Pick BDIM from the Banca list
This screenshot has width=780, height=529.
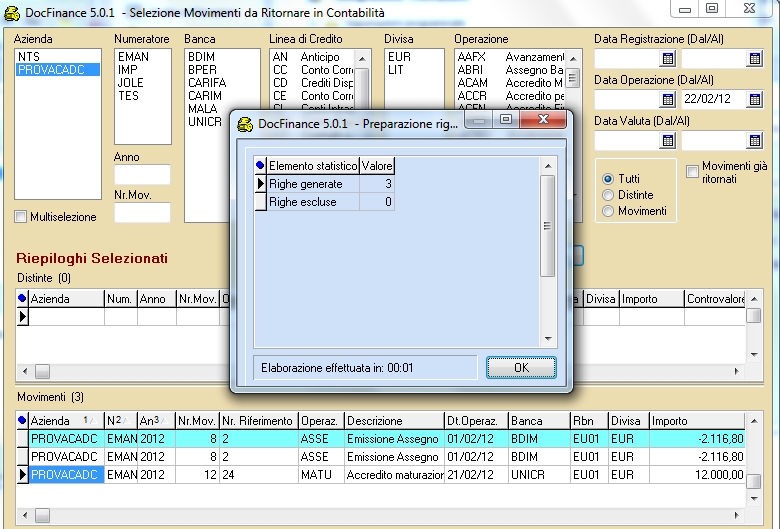[201, 57]
